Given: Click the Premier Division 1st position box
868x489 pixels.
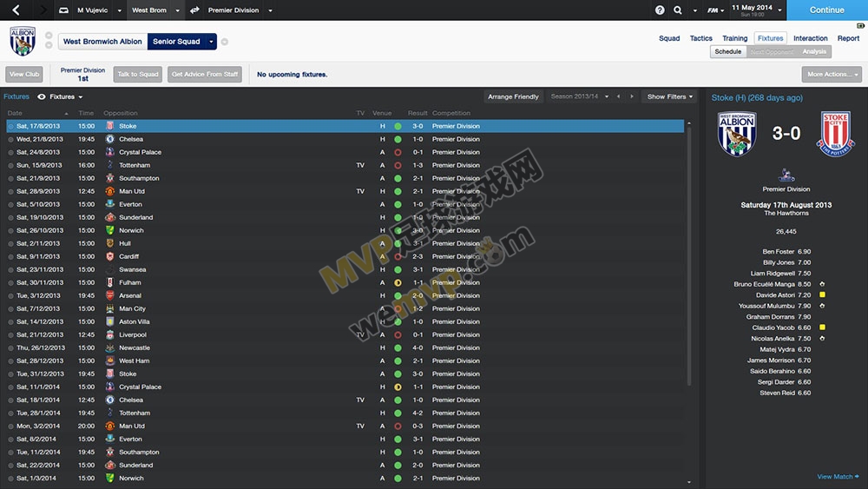Looking at the screenshot, I should click(82, 74).
